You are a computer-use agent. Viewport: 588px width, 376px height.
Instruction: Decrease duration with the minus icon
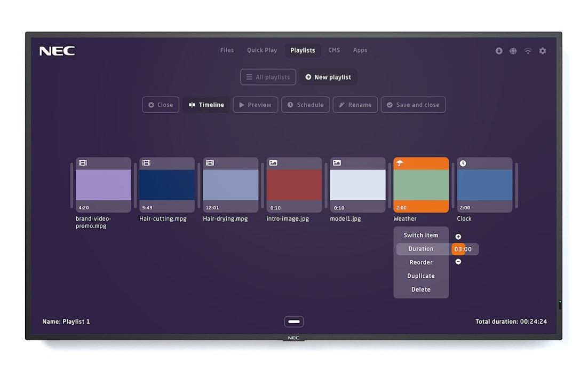[458, 262]
